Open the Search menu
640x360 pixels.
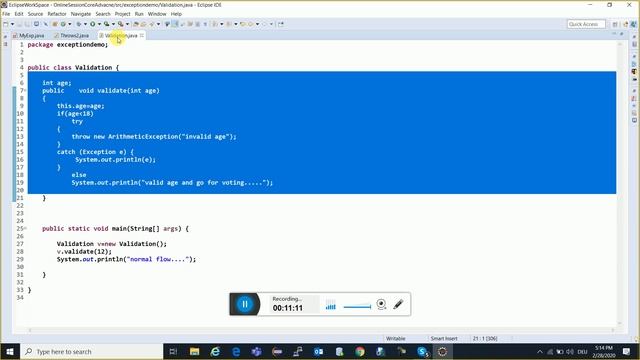103,14
